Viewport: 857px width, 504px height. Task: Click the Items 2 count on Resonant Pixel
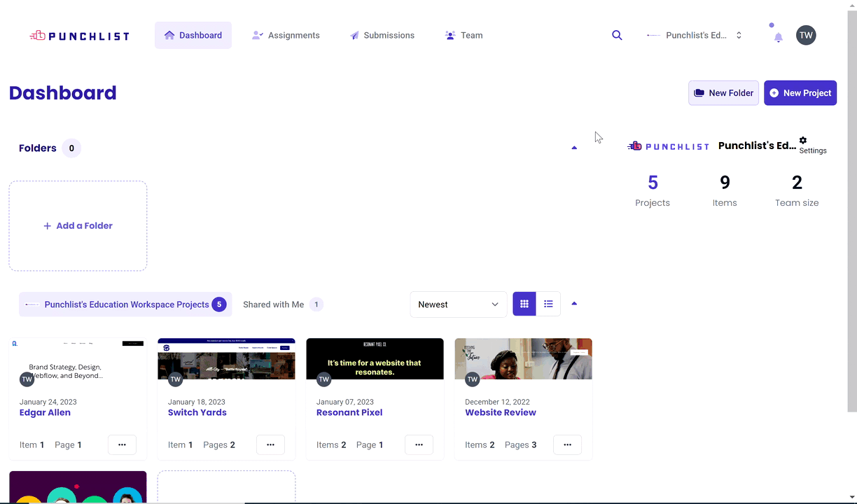(x=331, y=444)
